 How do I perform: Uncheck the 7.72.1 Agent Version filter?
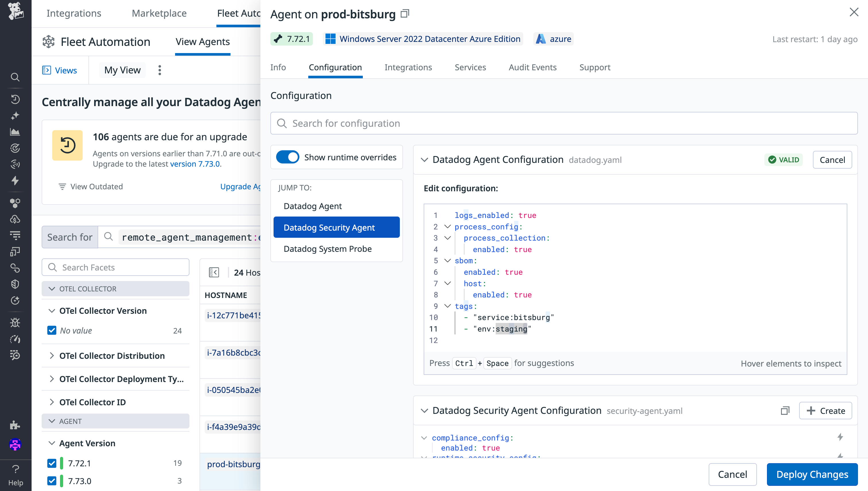click(52, 463)
